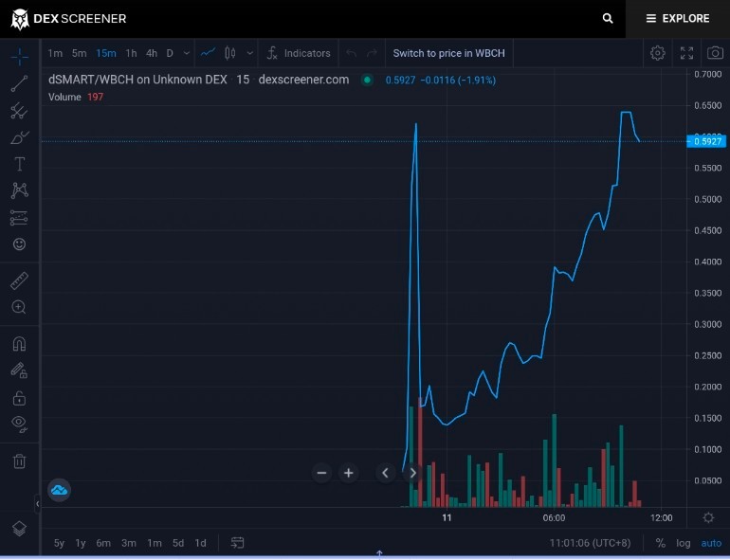The height and width of the screenshot is (560, 730).
Task: Click the 0.5927 current price label
Action: tap(706, 141)
